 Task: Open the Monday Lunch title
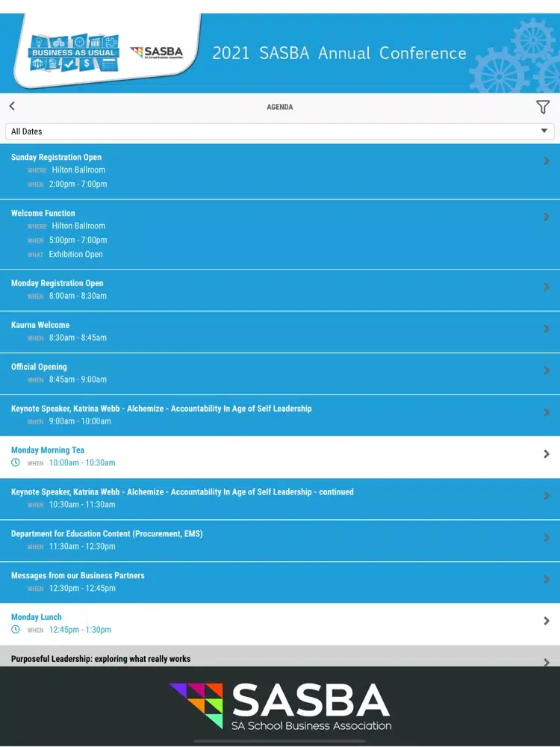point(36,617)
